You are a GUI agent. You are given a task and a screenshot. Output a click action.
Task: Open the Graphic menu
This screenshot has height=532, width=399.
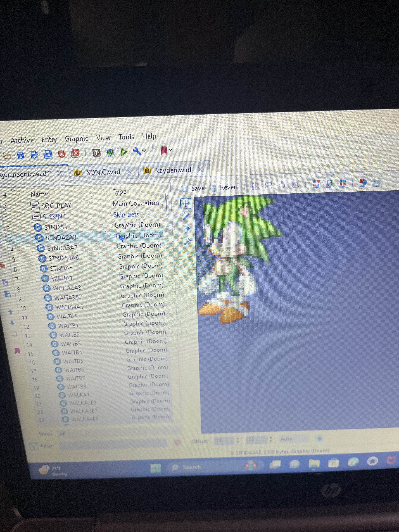(77, 139)
